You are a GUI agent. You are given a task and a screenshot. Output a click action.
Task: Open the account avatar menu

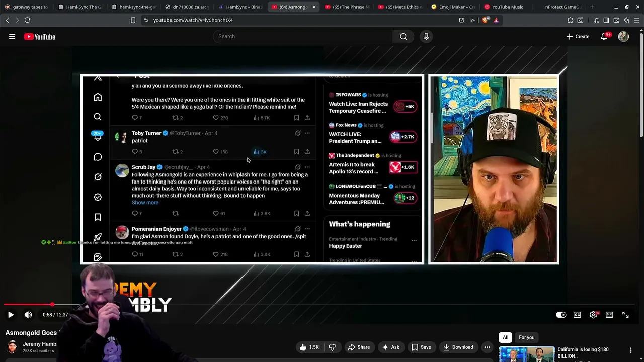tap(623, 36)
